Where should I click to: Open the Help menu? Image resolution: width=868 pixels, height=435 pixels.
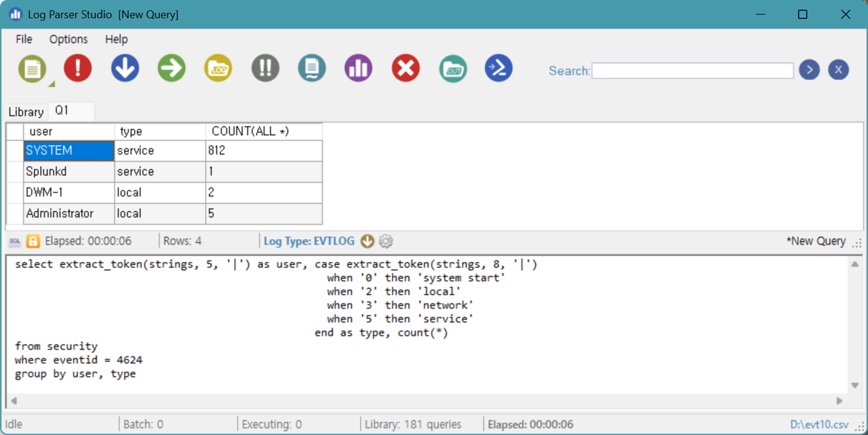pos(117,39)
